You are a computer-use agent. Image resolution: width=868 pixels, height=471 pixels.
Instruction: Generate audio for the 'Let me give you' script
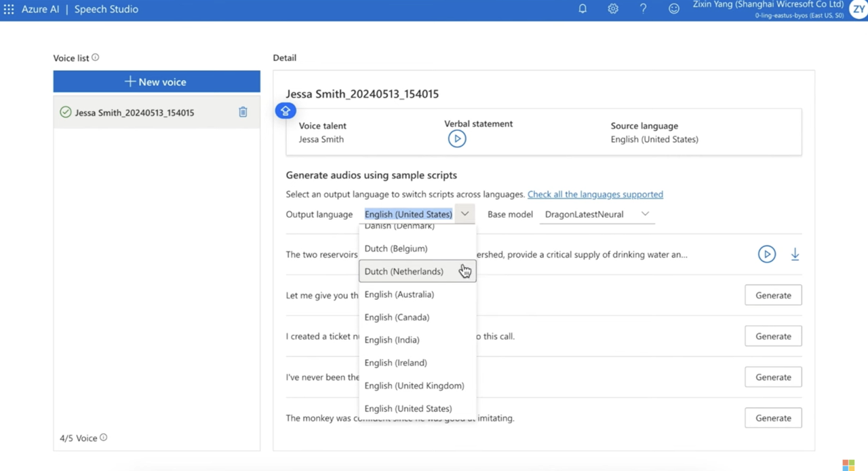773,295
